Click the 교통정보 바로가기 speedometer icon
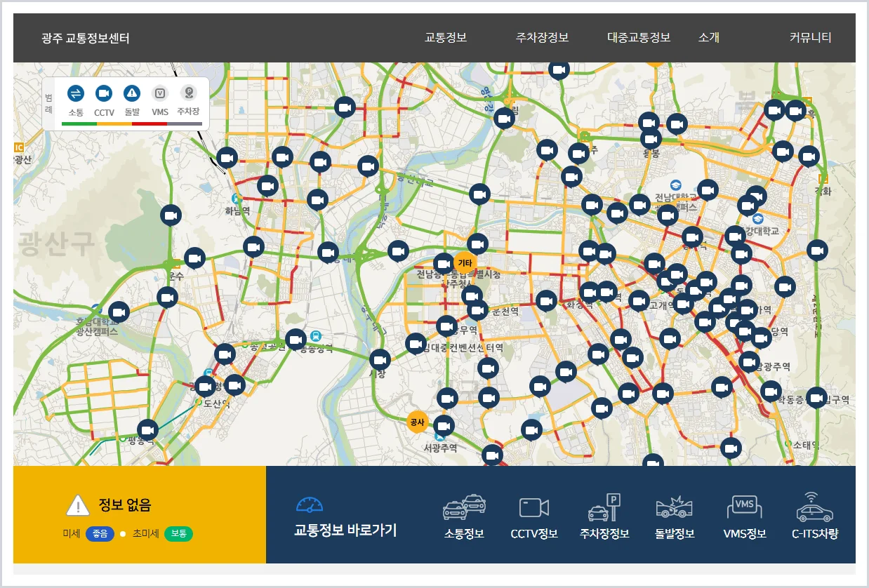This screenshot has height=588, width=869. point(310,505)
